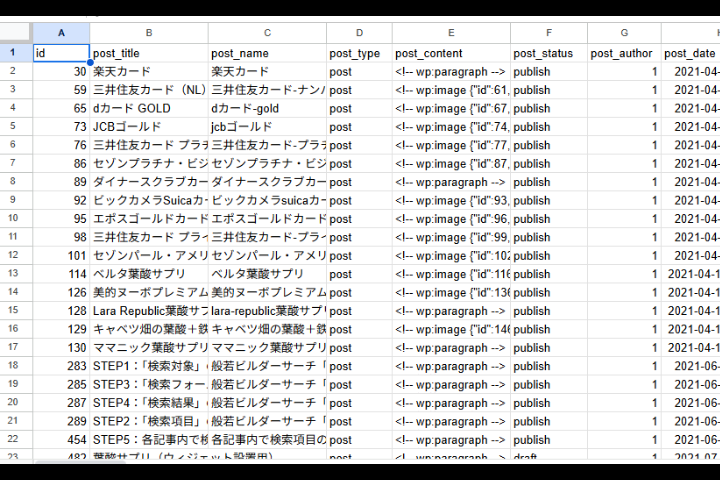Viewport: 720px width, 480px height.
Task: Click 'ベルタ葉酸サプリ' cell in post_title column
Action: coord(149,274)
